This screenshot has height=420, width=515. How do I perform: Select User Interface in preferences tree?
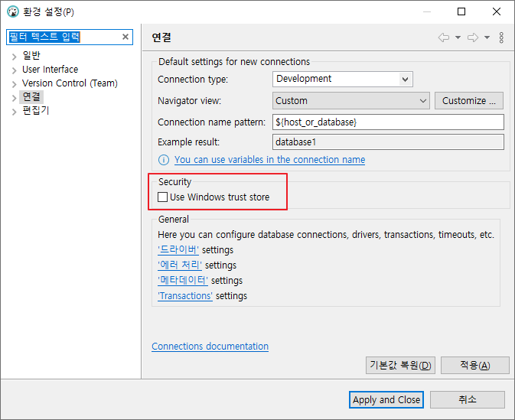click(x=50, y=70)
